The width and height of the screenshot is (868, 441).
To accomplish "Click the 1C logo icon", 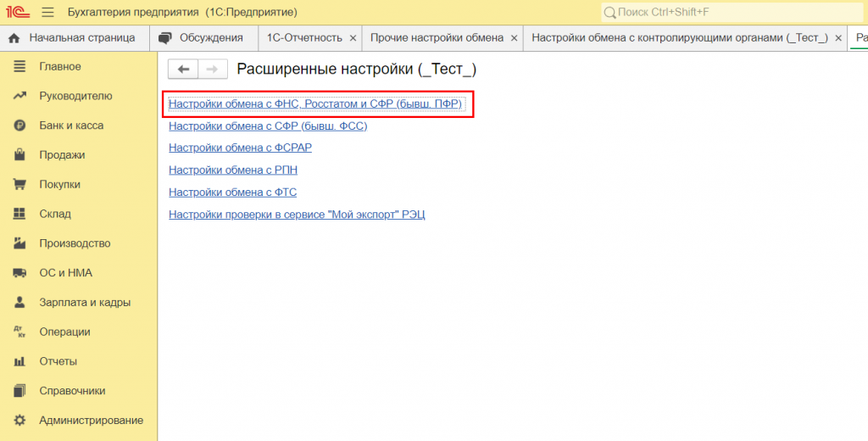I will click(x=19, y=12).
